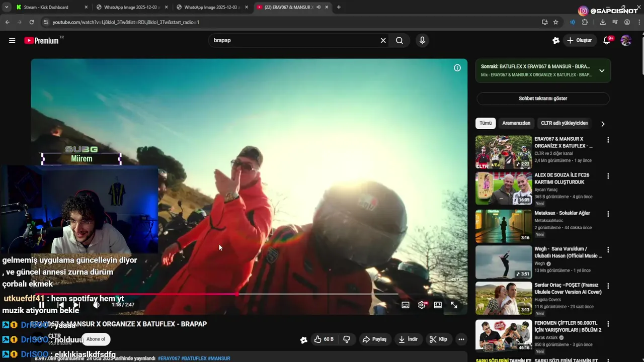Open Serdar Ortaç POŞET cover thumbnail
644x362 pixels.
pyautogui.click(x=504, y=298)
